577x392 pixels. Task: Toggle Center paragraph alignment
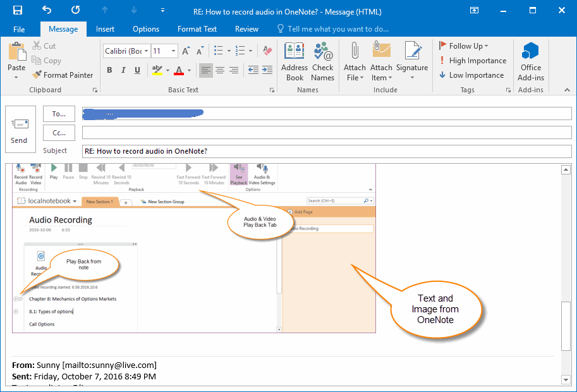220,70
